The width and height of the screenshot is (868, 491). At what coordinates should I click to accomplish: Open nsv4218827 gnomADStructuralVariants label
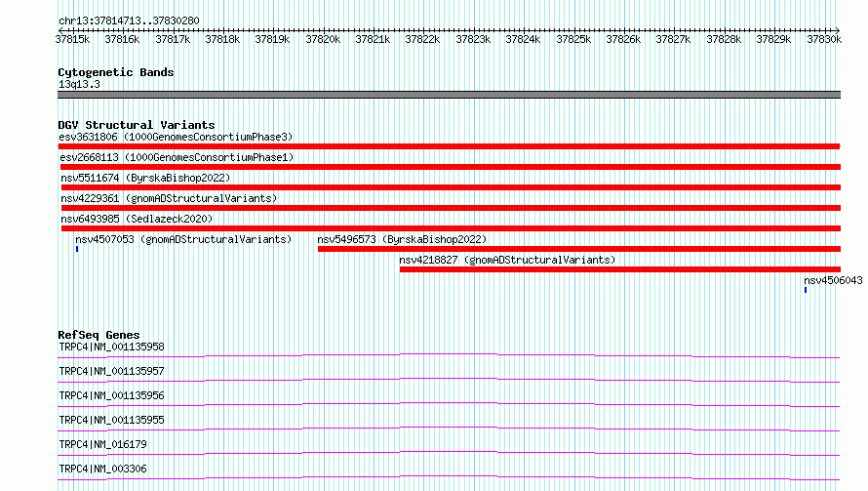(507, 260)
